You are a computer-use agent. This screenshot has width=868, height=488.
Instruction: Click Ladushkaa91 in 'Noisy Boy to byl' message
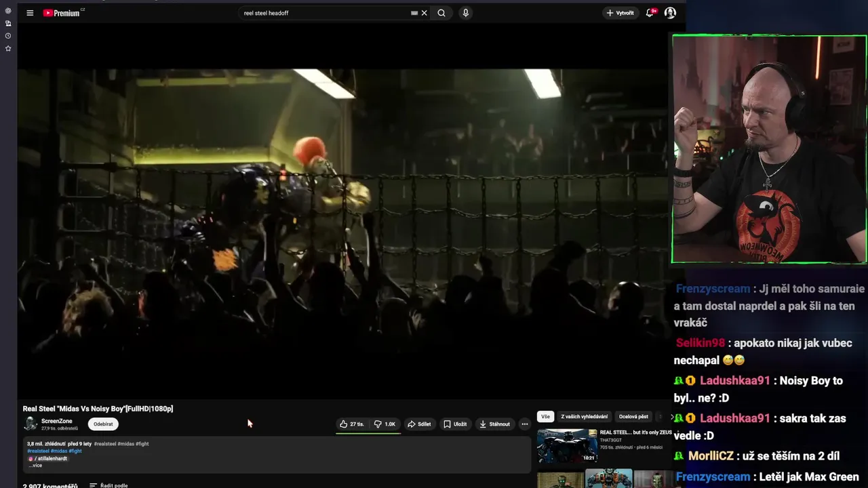coord(735,381)
